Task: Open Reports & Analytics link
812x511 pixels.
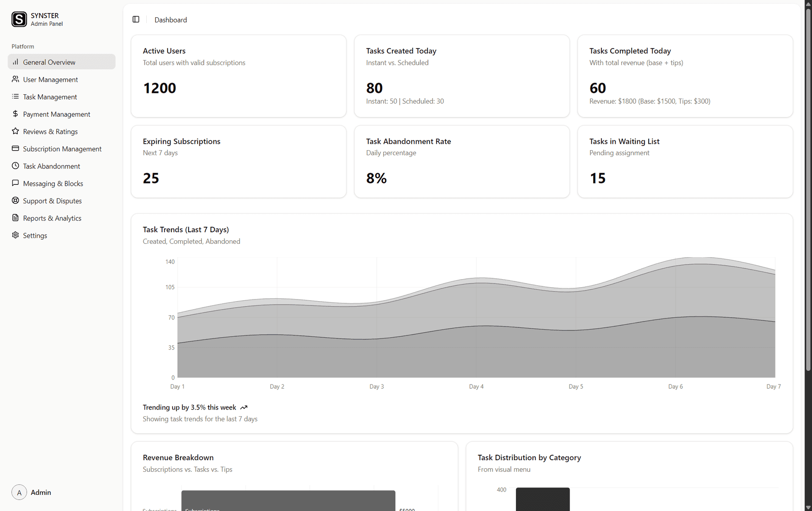Action: click(61, 218)
